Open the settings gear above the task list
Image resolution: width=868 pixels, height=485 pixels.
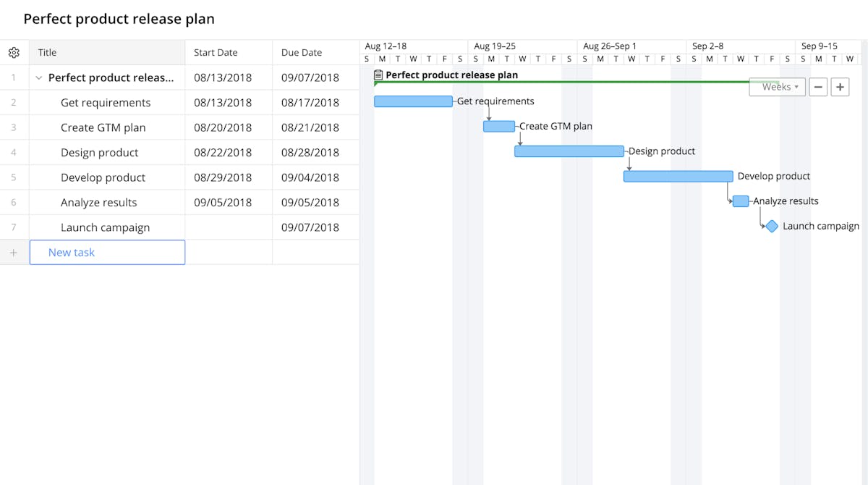point(14,52)
